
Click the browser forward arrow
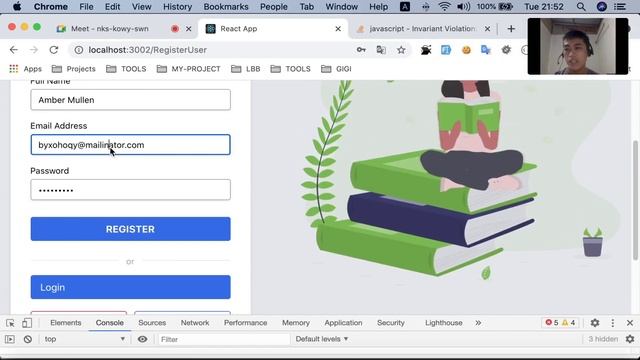click(34, 50)
